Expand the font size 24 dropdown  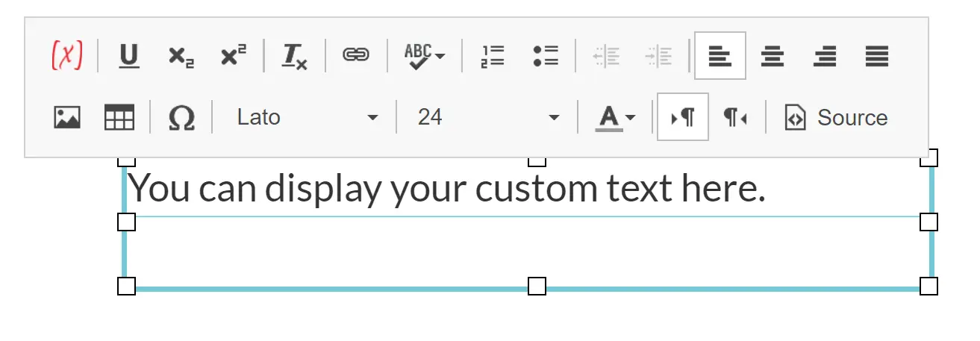pyautogui.click(x=488, y=118)
